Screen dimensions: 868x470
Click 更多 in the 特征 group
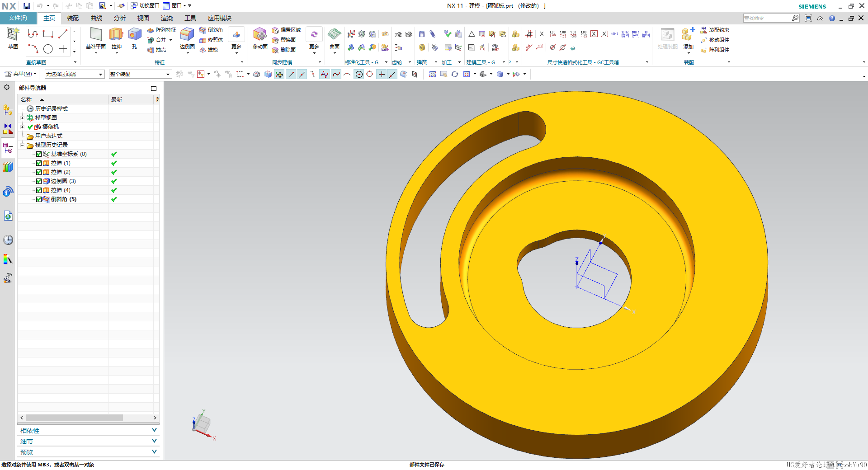pyautogui.click(x=236, y=40)
